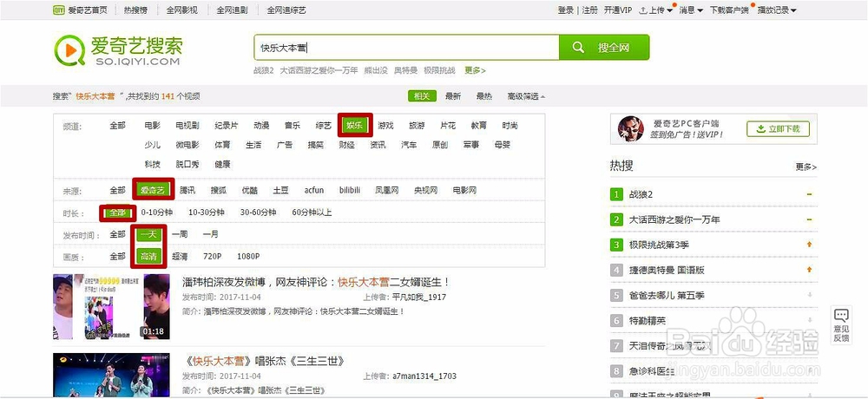Select 1080P quality filter
The image size is (868, 399).
[x=248, y=256]
